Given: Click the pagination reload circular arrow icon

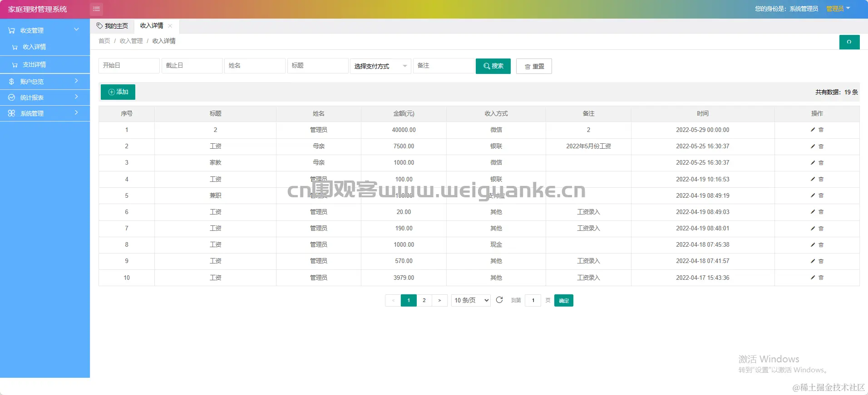Looking at the screenshot, I should 499,300.
